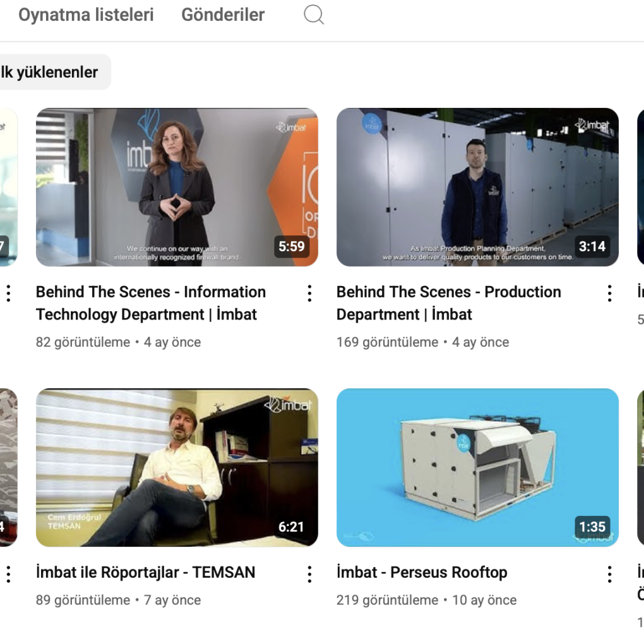This screenshot has height=644, width=644.
Task: Play the TEMSAN interview video thumbnail
Action: [177, 467]
